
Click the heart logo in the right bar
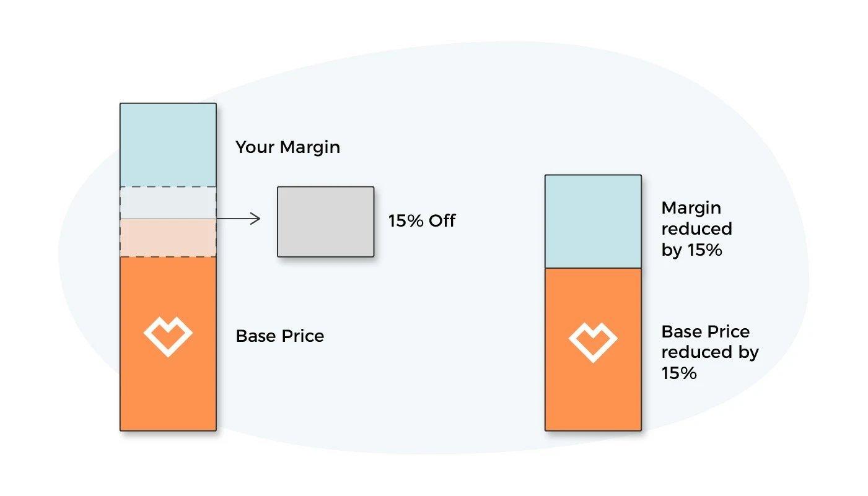(x=593, y=342)
